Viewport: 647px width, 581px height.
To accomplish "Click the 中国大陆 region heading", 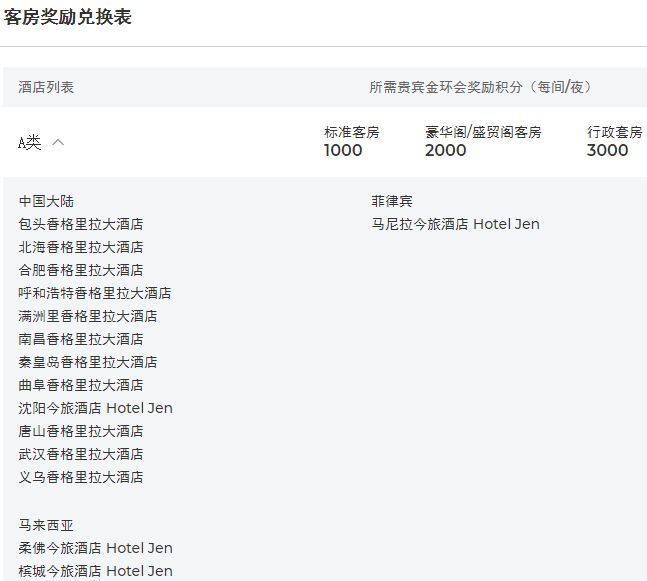I will tap(46, 201).
